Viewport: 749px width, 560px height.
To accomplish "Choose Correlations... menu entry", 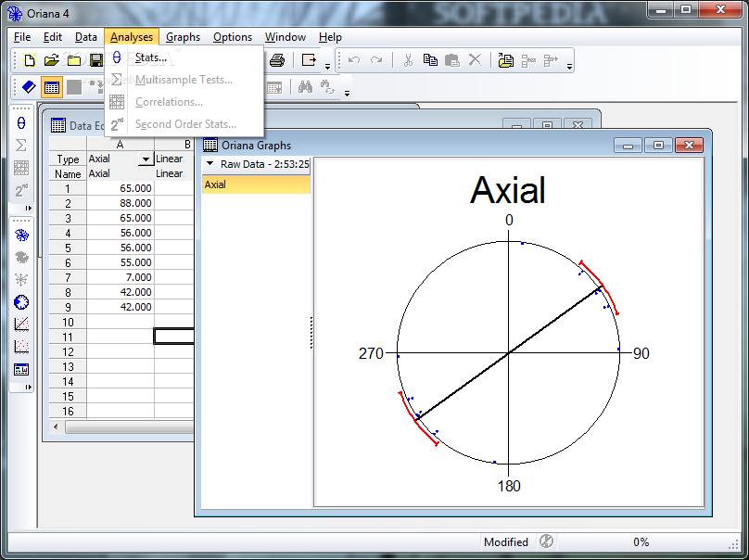I will coord(184,102).
